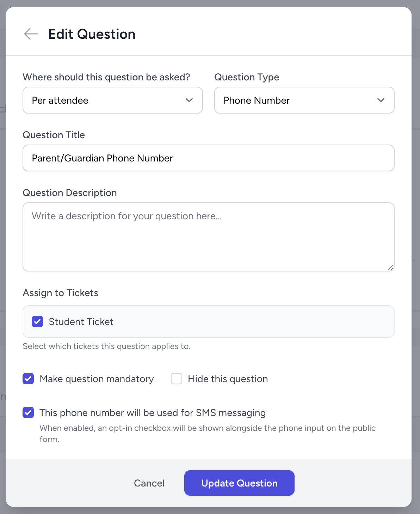Viewport: 420px width, 514px height.
Task: Click the 'Hide this question' label text
Action: [228, 379]
